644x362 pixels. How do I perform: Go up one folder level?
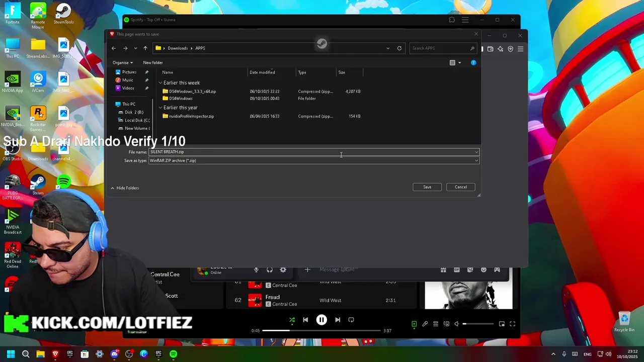(145, 48)
